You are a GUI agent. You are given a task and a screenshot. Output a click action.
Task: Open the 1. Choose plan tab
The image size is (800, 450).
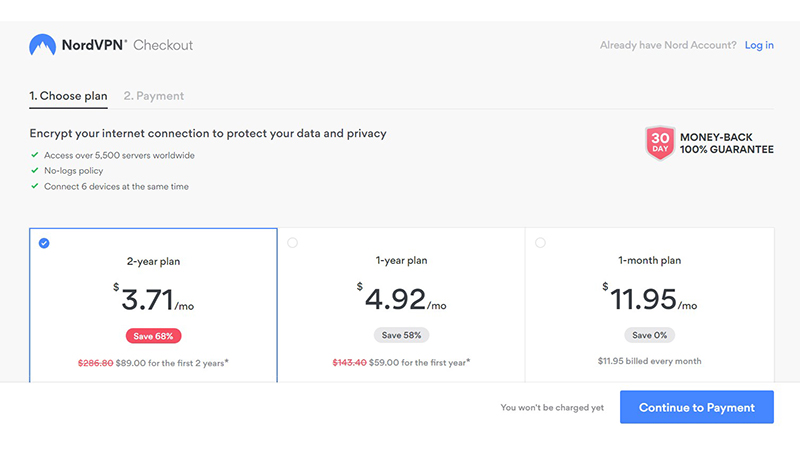68,96
